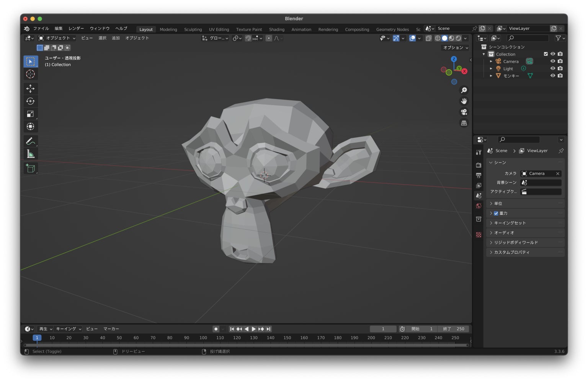The width and height of the screenshot is (588, 382).
Task: Select the Move tool in toolbar
Action: pos(30,89)
